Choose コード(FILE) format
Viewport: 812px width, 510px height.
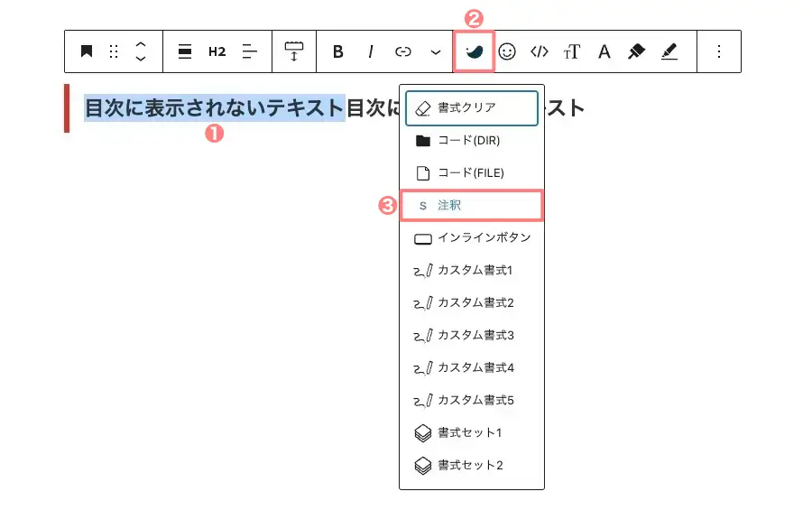[472, 173]
